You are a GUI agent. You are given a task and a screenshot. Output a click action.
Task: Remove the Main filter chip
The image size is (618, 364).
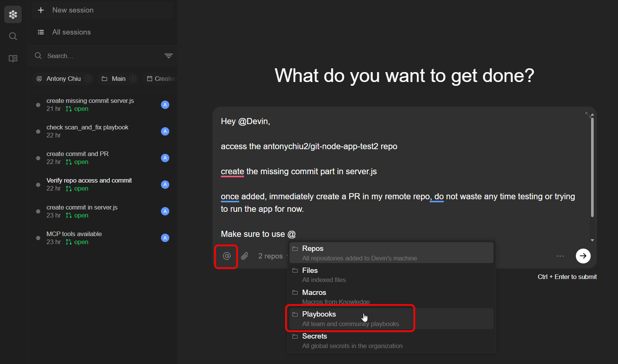click(x=133, y=79)
